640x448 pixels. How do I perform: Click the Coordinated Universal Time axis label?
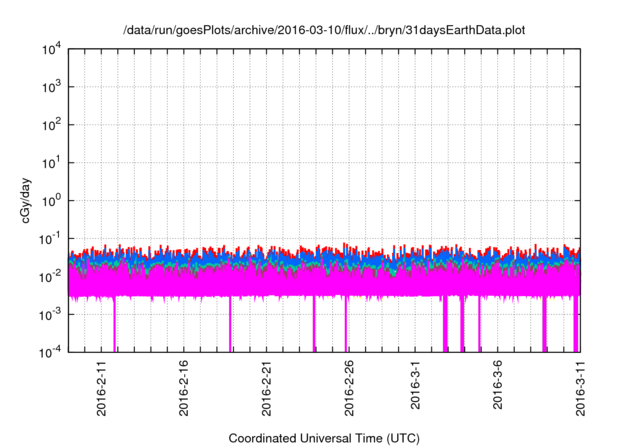tap(324, 438)
